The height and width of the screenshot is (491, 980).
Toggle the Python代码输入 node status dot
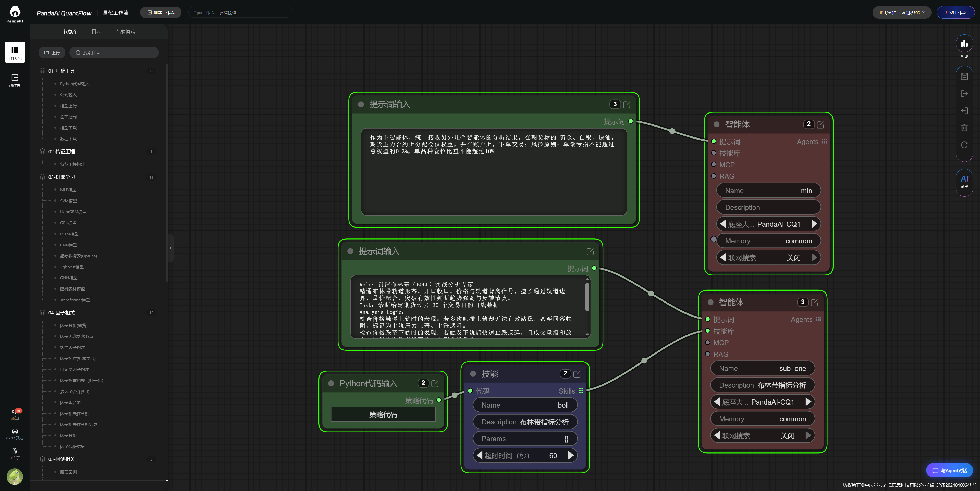click(x=331, y=383)
